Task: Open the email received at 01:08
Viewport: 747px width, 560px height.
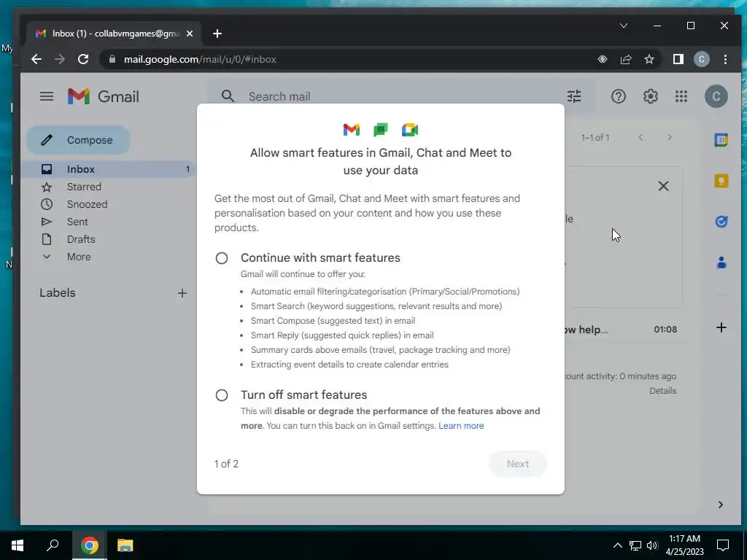Action: coord(627,330)
